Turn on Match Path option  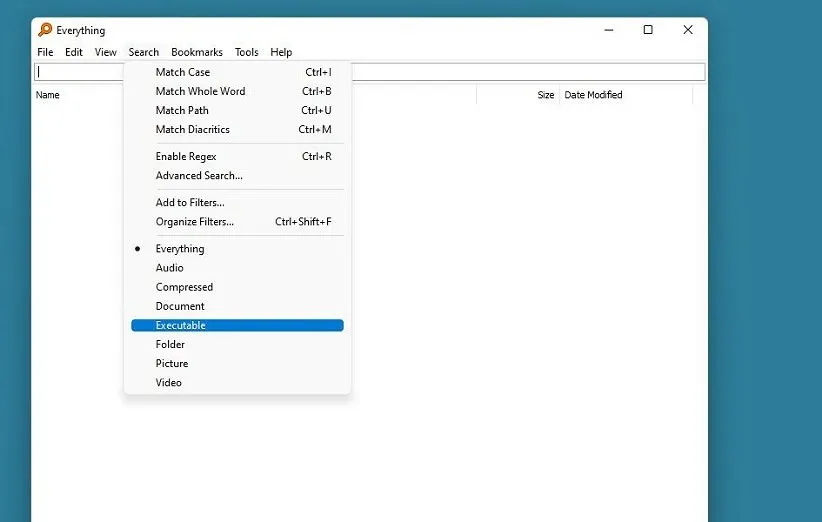click(x=182, y=110)
